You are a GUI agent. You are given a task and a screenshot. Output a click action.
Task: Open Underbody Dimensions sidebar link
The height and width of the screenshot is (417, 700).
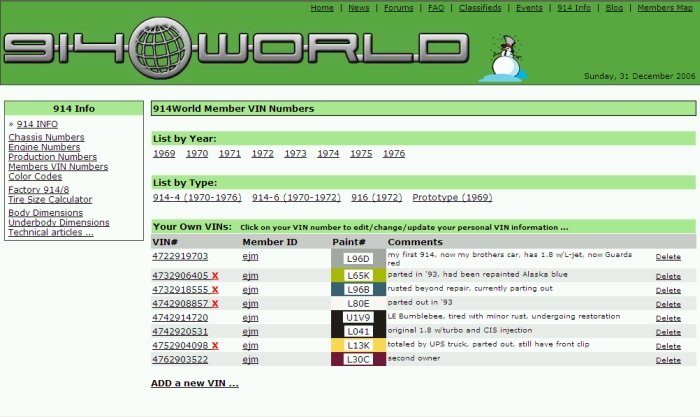coord(58,222)
